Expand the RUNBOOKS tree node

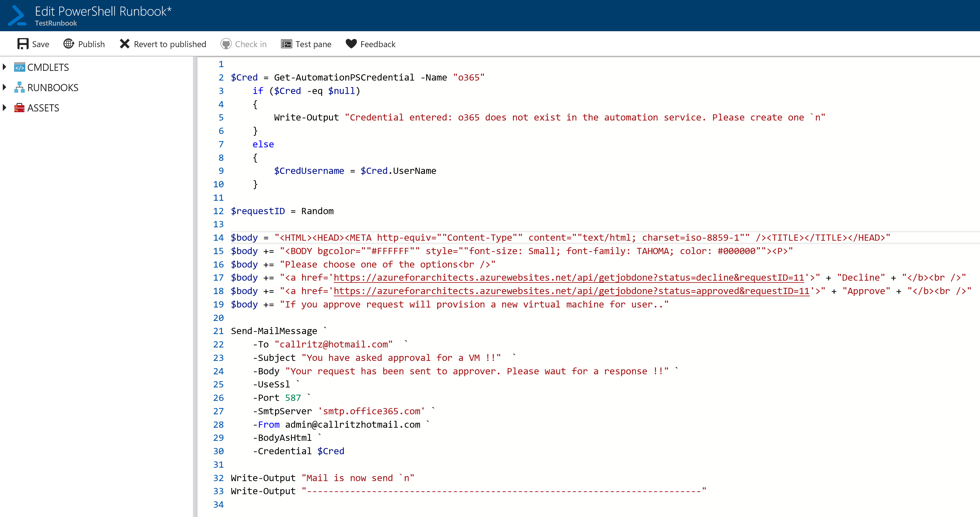point(5,87)
